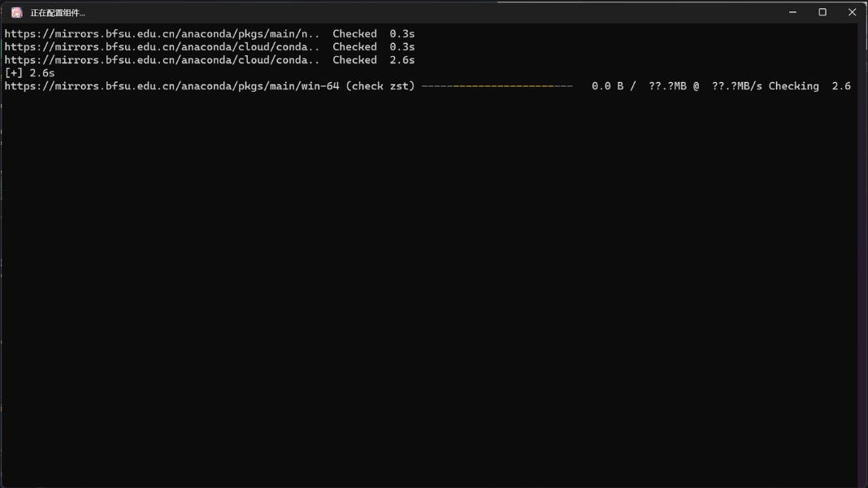Click the second line's cloud/conda.. mirror URL

[x=163, y=47]
